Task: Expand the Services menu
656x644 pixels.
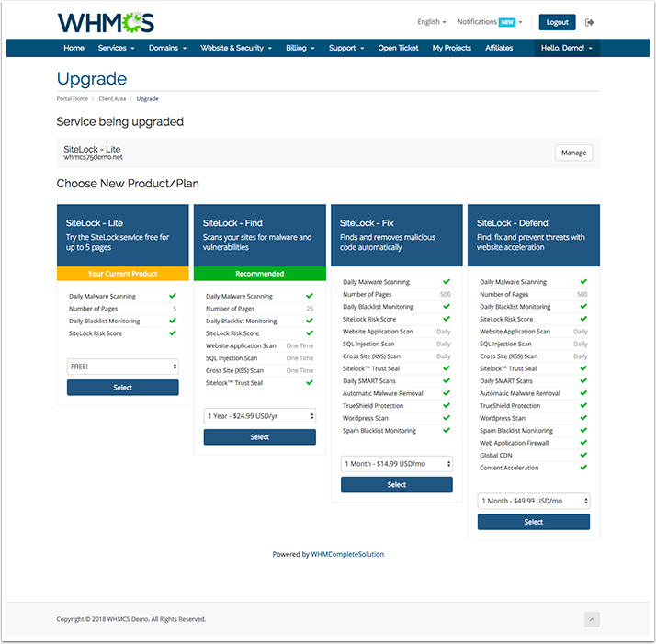Action: point(116,48)
